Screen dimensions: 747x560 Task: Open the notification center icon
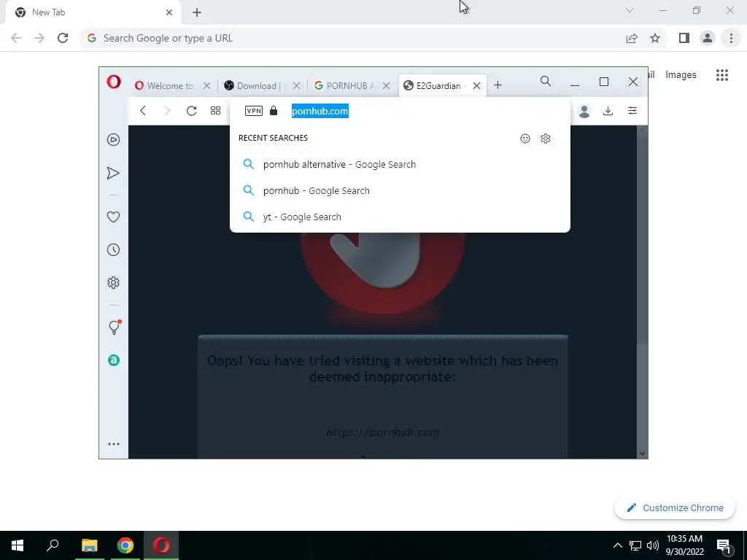click(724, 545)
